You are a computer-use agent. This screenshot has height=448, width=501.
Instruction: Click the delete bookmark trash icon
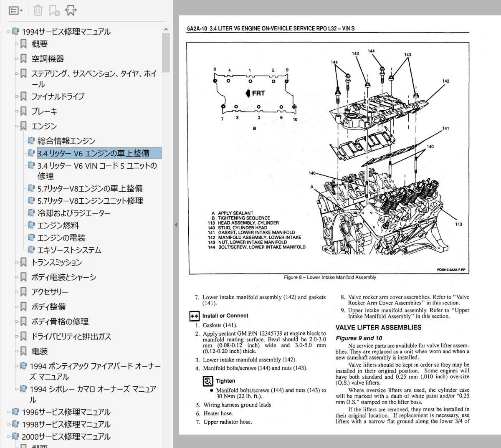click(x=38, y=10)
